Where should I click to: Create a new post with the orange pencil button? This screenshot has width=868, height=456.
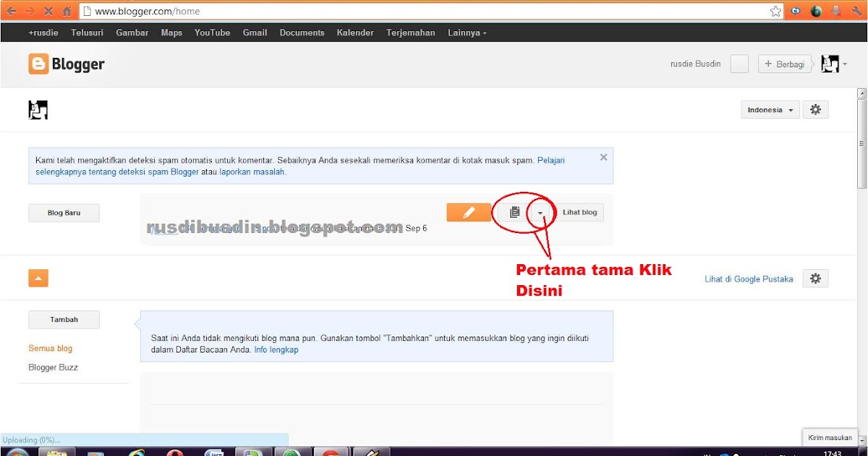click(x=469, y=212)
